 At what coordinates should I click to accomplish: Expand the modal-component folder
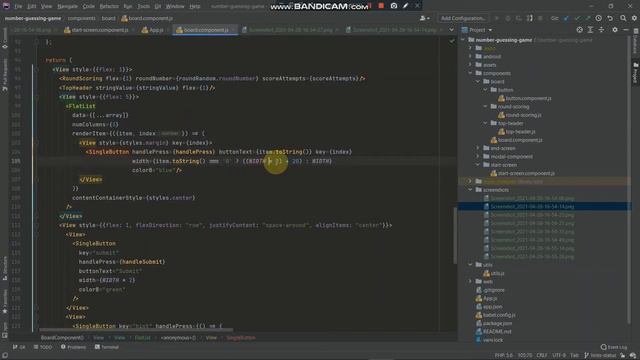click(478, 157)
